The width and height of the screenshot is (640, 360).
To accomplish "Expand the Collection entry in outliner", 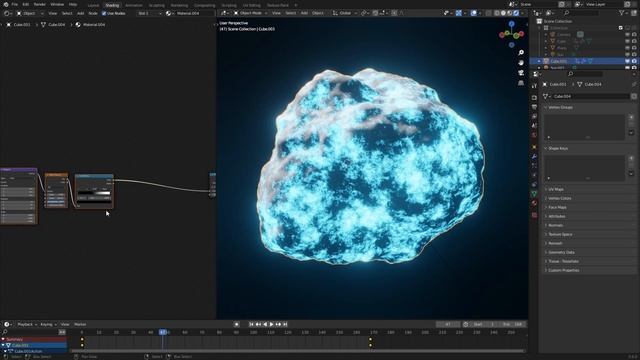I will tap(539, 28).
